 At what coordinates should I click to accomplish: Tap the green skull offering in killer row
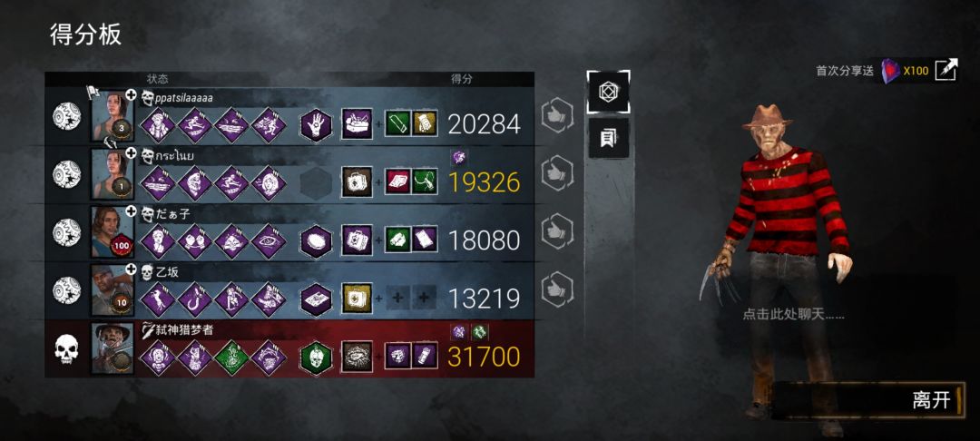click(316, 358)
